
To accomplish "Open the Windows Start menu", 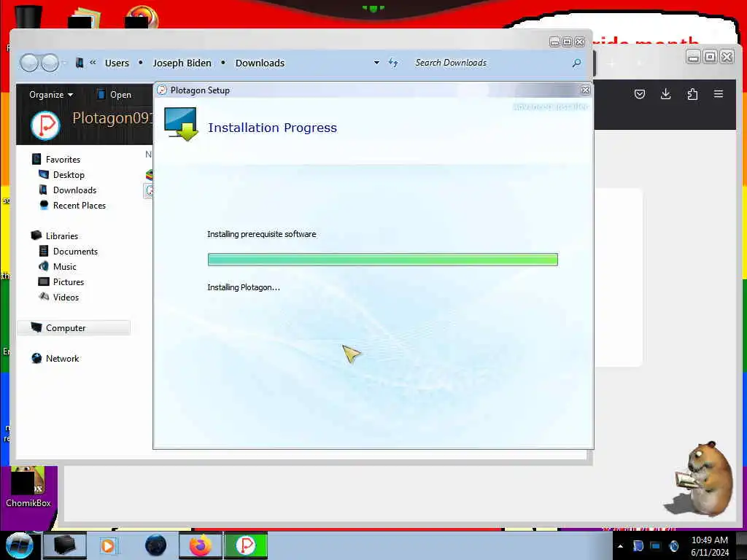I will pos(20,545).
